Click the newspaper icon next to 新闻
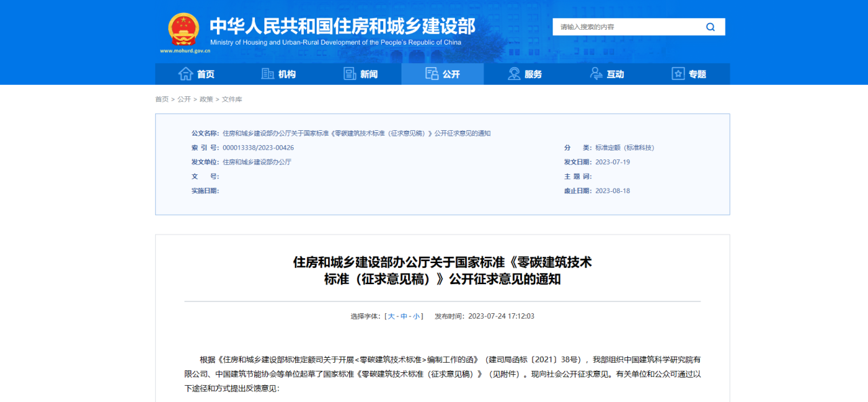 tap(349, 73)
